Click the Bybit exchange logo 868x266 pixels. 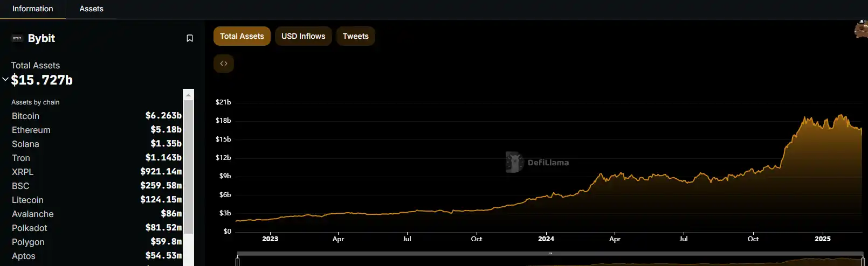17,38
